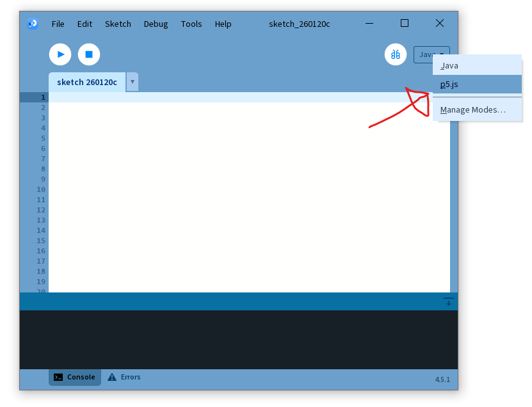Click the Run sketch play button
The image size is (532, 407).
click(x=60, y=54)
